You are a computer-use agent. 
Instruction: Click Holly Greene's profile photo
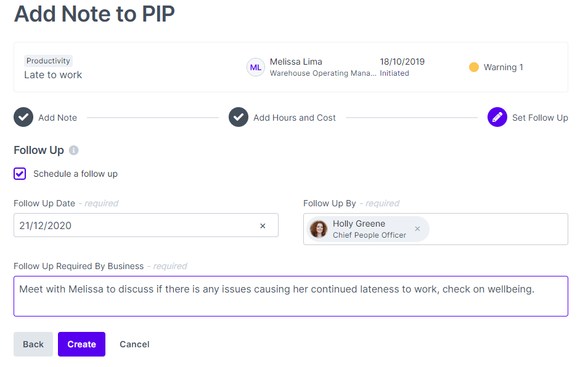(319, 229)
